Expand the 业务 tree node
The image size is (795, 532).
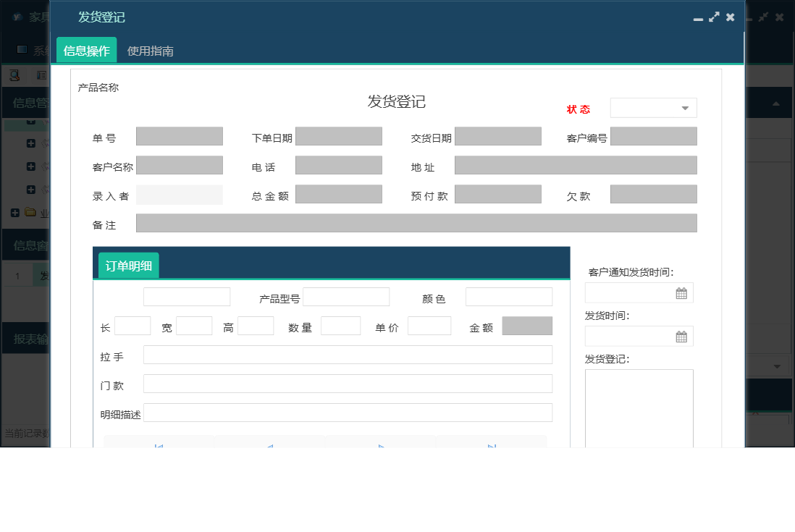[x=14, y=212]
